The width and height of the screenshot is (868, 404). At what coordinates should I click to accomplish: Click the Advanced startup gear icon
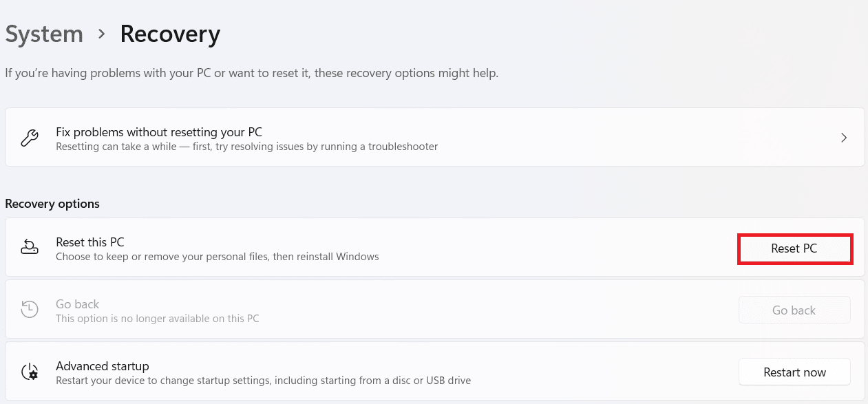tap(30, 372)
